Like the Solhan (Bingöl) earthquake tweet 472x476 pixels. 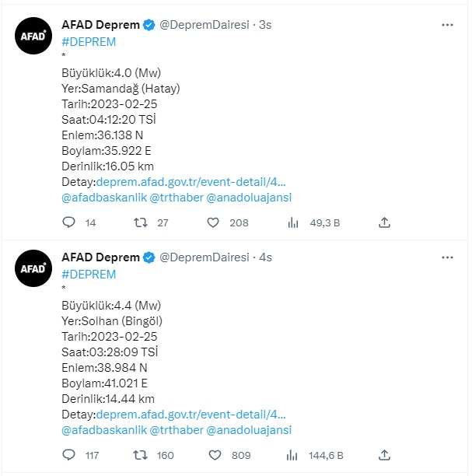(x=213, y=455)
